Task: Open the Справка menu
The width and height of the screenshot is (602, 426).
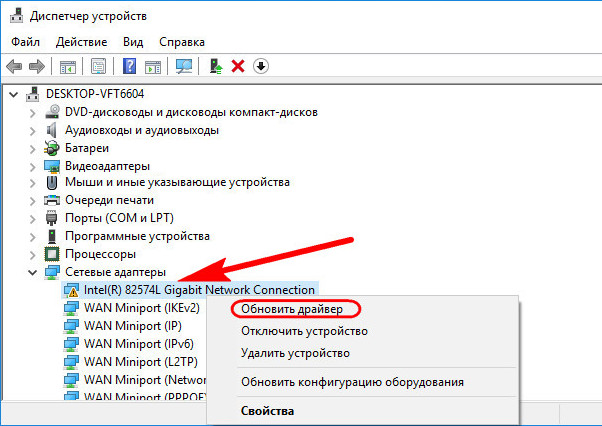Action: pos(181,42)
